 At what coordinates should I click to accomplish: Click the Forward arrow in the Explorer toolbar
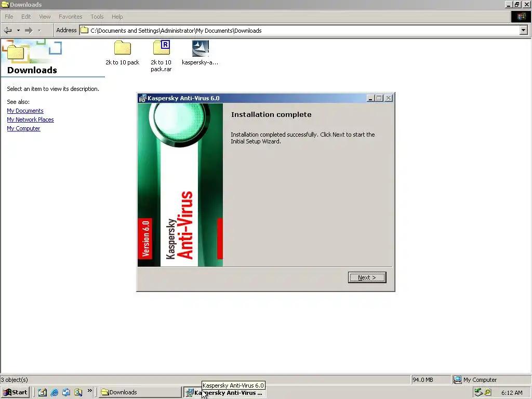pyautogui.click(x=29, y=31)
